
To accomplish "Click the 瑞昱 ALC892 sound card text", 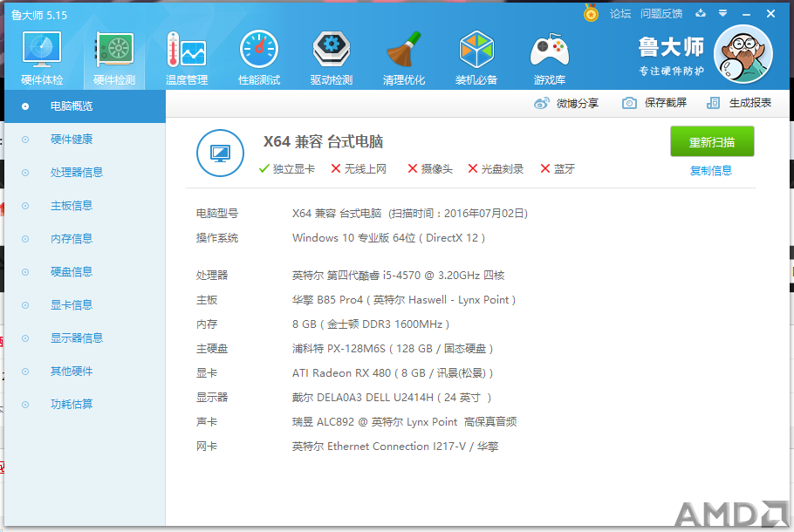I will (404, 421).
